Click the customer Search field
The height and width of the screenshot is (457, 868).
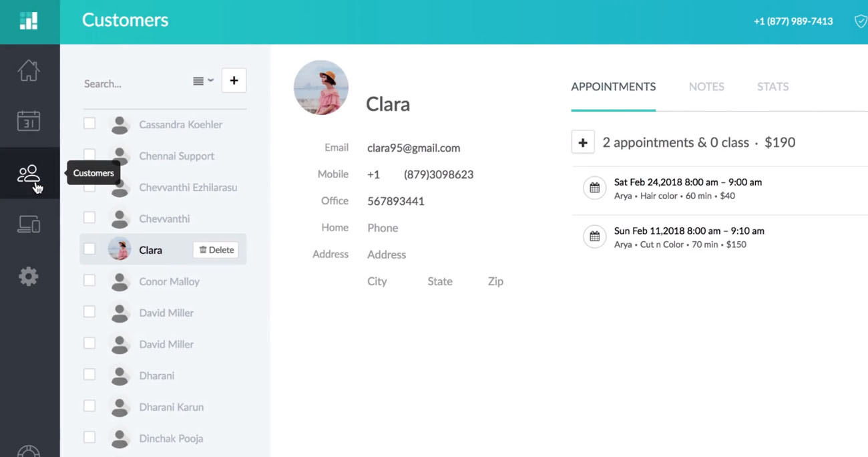pos(130,84)
